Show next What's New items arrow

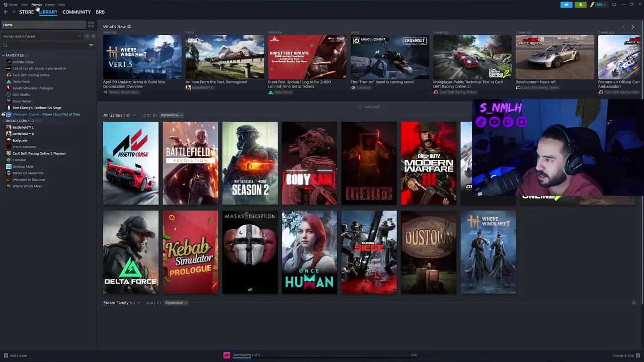click(x=632, y=27)
